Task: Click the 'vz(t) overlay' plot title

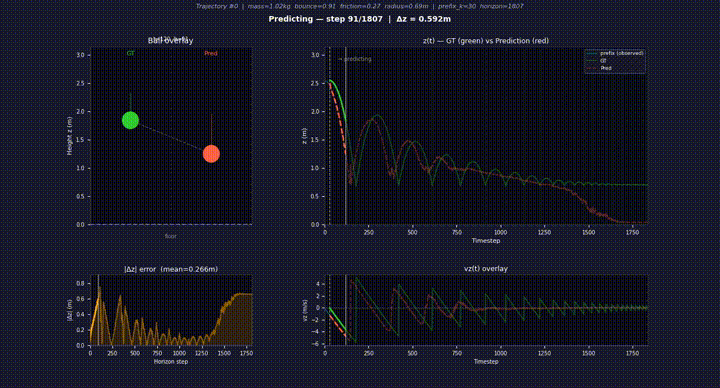Action: [x=486, y=269]
